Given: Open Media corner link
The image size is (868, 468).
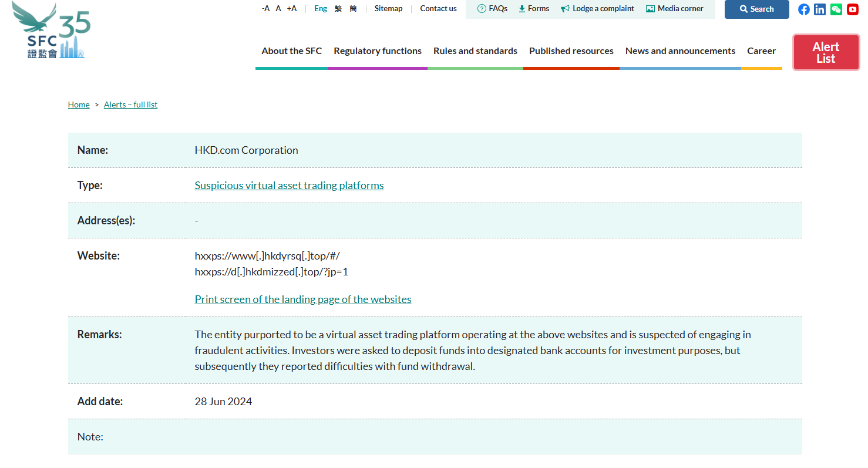Looking at the screenshot, I should (x=674, y=9).
